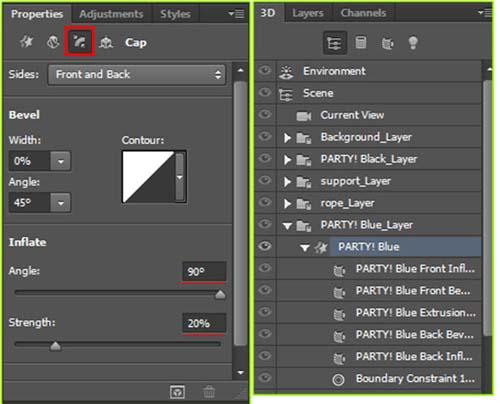Click the Inflate Angle slider handle

pos(220,295)
